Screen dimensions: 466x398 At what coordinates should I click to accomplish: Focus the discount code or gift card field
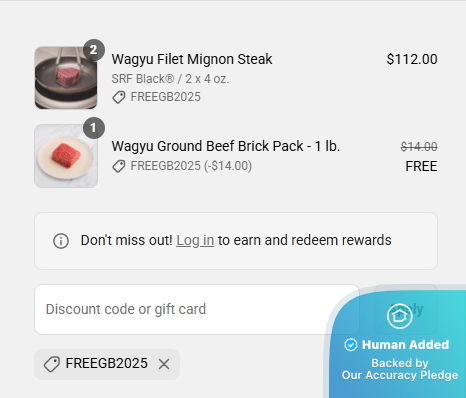[197, 309]
